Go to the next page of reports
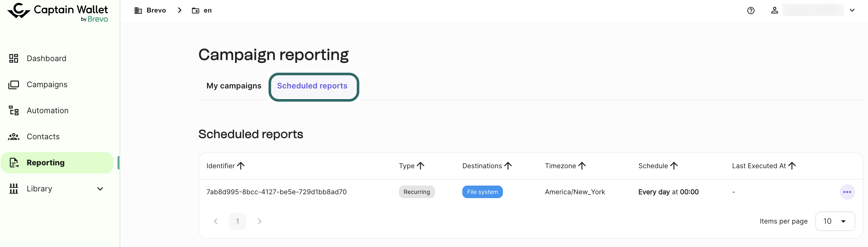 click(259, 221)
